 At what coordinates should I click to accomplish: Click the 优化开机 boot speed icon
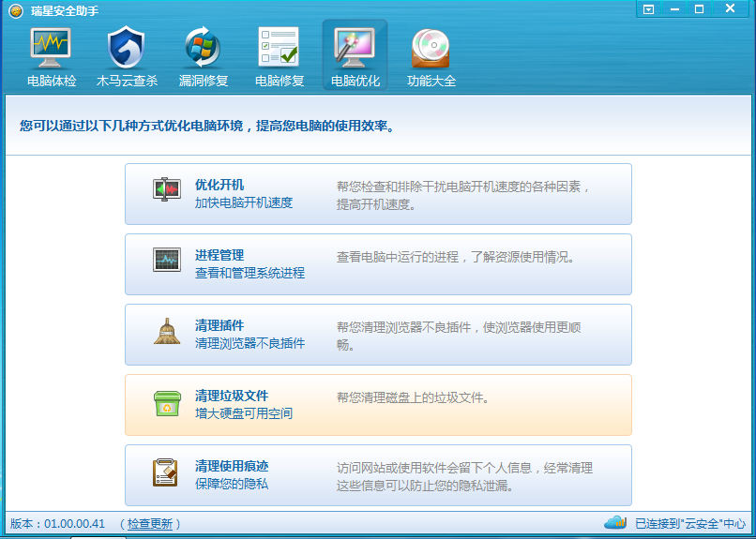pos(167,189)
